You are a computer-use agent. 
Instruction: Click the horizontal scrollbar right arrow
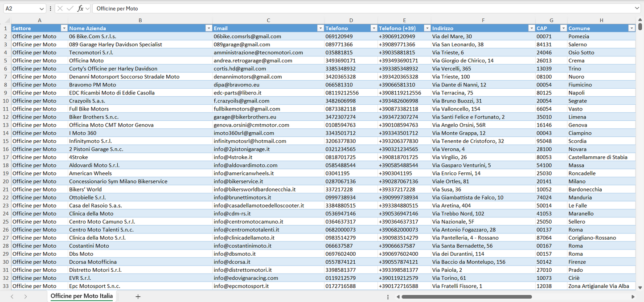pos(633,297)
